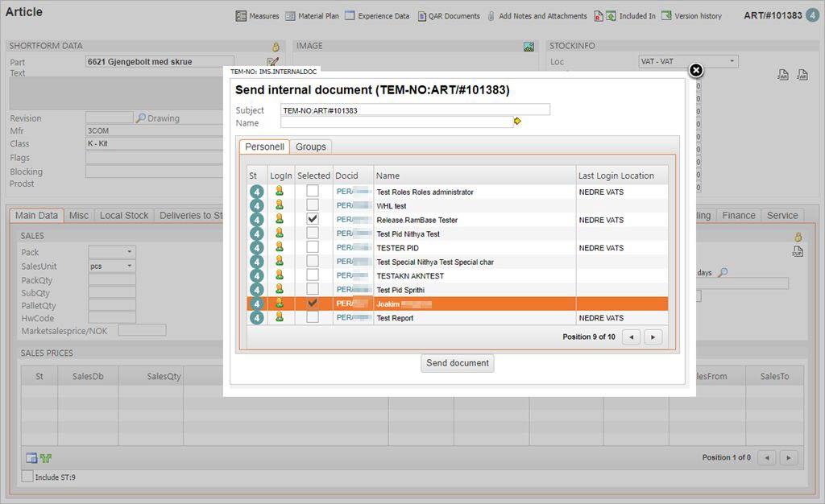Tick the checkbox for WHL test
The image size is (825, 504).
[x=313, y=205]
